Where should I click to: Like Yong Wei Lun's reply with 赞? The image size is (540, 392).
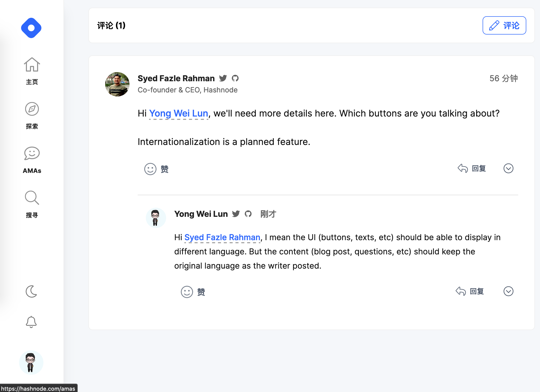193,292
